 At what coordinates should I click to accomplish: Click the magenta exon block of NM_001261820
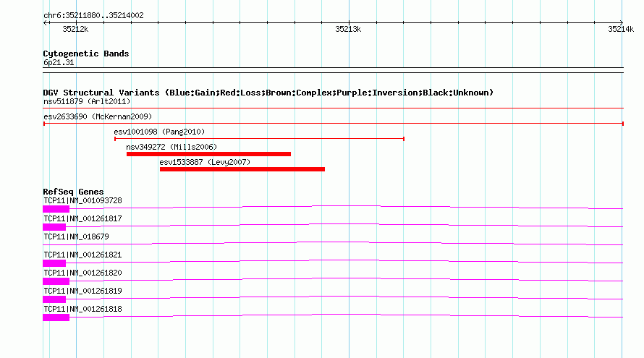click(56, 281)
